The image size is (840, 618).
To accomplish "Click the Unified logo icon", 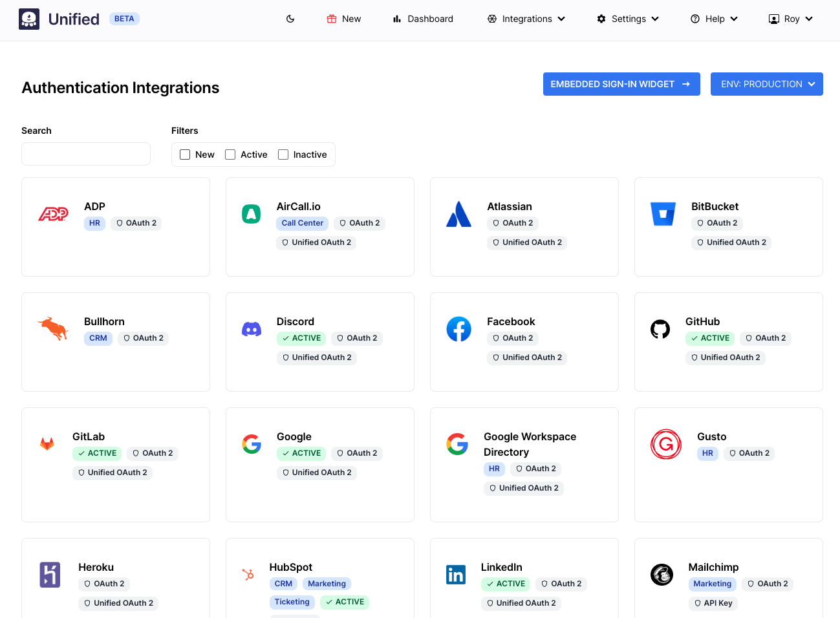I will 29,19.
